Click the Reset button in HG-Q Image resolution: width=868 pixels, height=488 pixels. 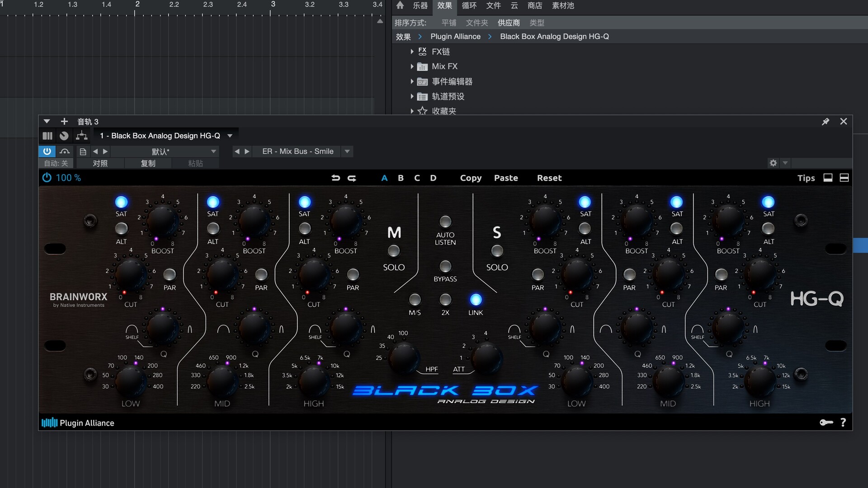pos(549,178)
